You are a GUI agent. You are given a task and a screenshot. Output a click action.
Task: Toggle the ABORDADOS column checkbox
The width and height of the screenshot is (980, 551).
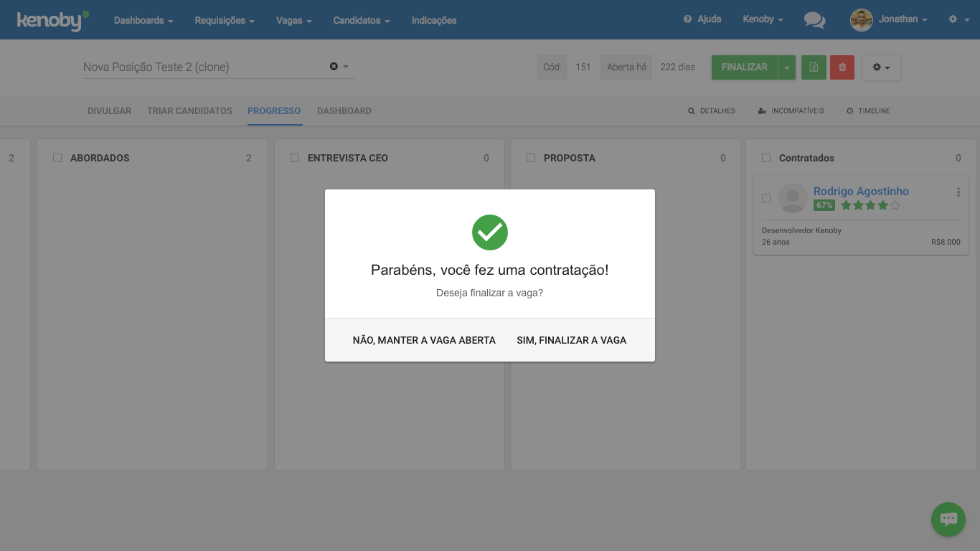[57, 158]
